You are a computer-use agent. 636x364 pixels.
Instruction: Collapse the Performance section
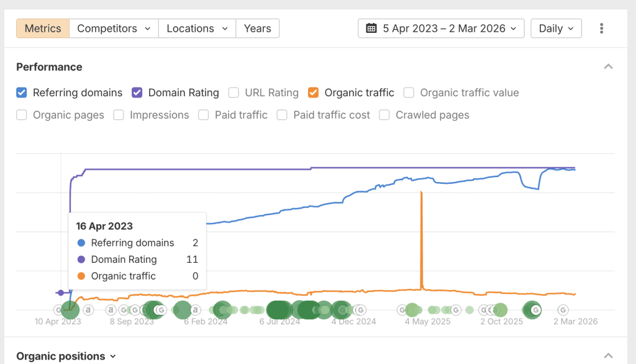pos(609,67)
